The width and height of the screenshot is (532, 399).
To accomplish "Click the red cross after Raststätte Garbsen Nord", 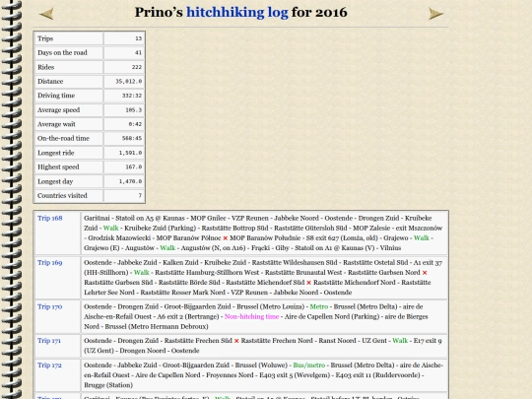I will coord(425,273).
